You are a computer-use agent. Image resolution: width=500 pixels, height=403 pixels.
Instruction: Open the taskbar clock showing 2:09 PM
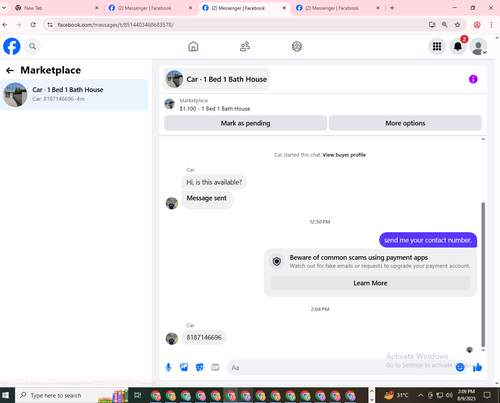click(x=466, y=395)
